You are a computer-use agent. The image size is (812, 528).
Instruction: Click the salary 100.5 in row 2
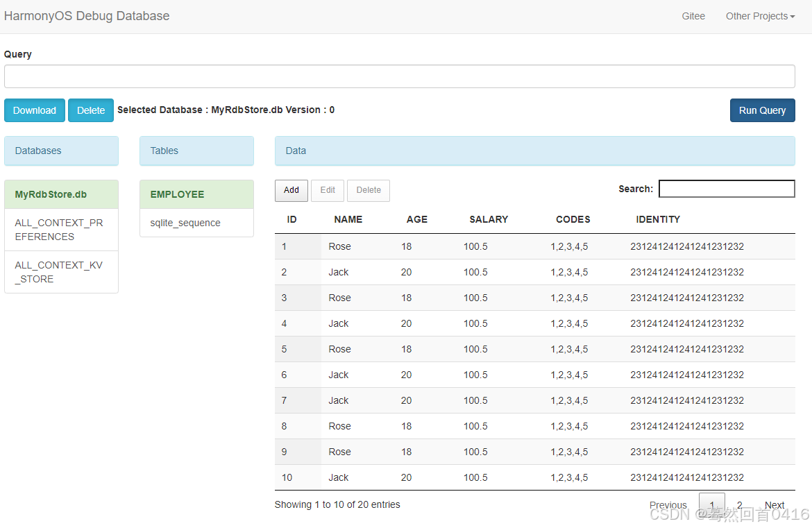[x=475, y=272]
